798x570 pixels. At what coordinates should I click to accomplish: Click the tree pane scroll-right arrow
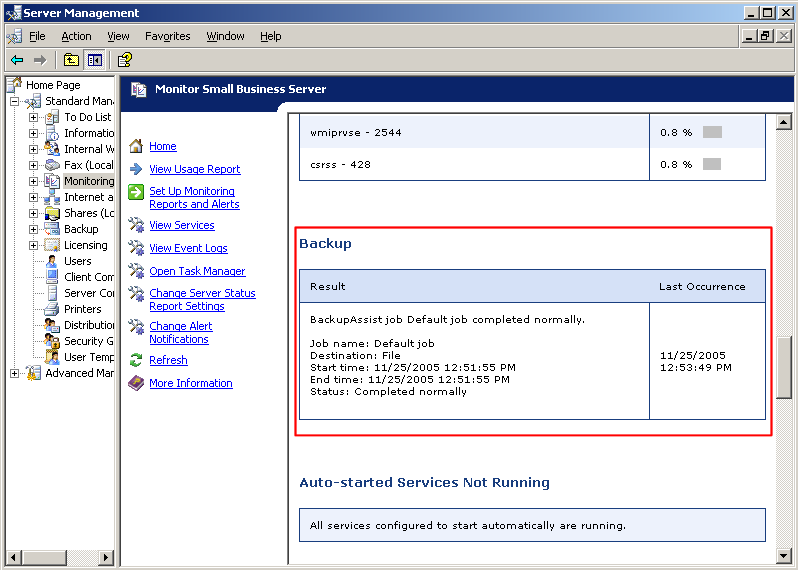[x=106, y=557]
